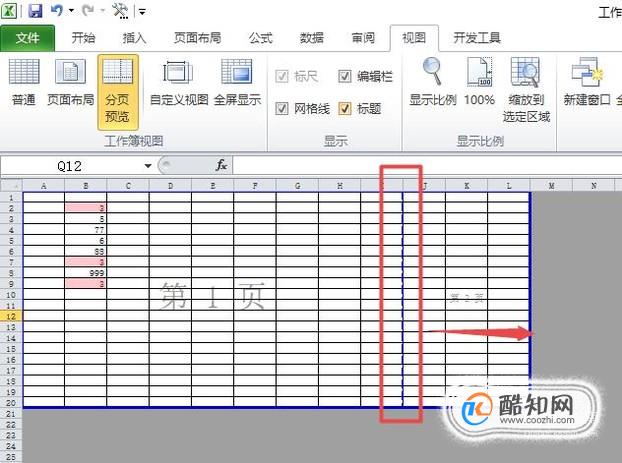The width and height of the screenshot is (622, 463).
Task: Click the highlighted cell in row 7
Action: tap(86, 262)
